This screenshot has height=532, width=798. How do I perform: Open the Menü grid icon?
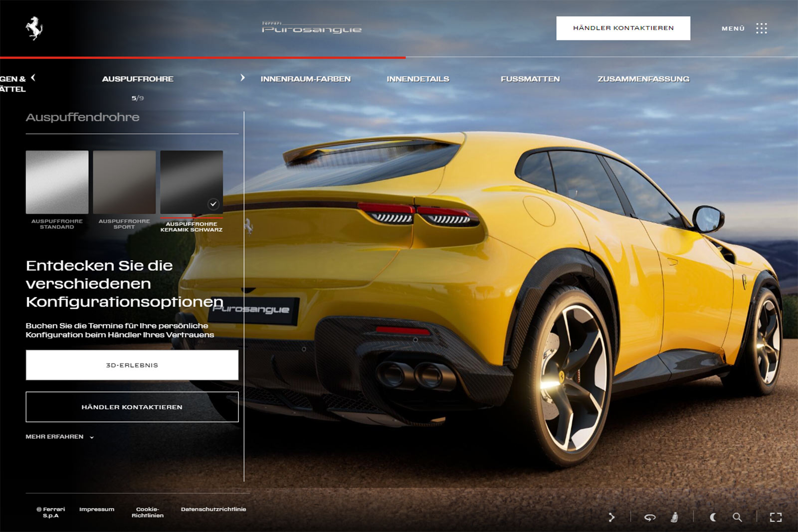(761, 28)
